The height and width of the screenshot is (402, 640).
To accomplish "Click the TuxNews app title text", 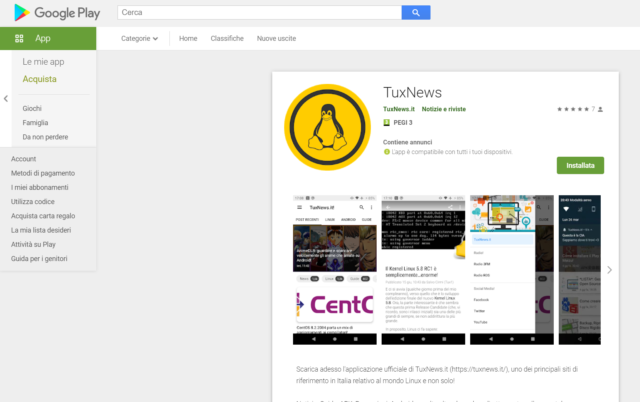I will (x=412, y=93).
